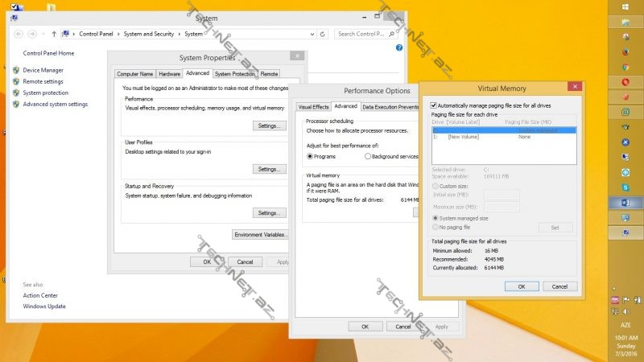Viewport: 644px width, 362px height.
Task: Open the Word icon in taskbar
Action: coord(625,202)
